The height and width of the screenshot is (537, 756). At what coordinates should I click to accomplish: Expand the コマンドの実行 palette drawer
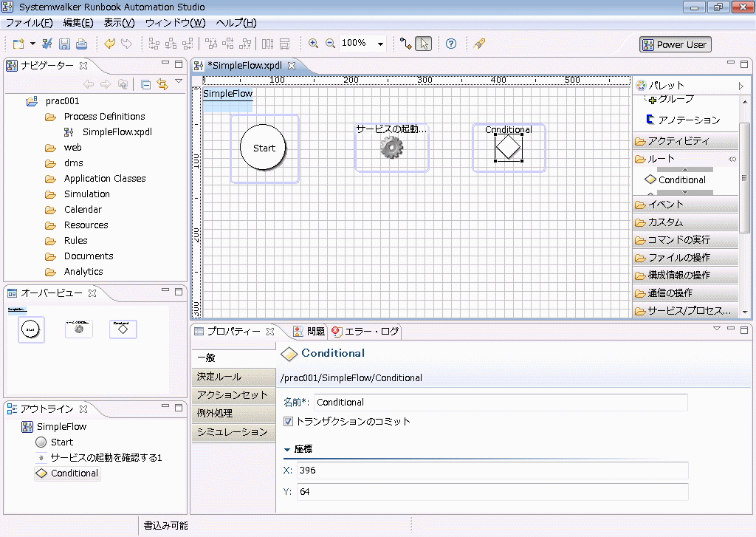point(685,240)
